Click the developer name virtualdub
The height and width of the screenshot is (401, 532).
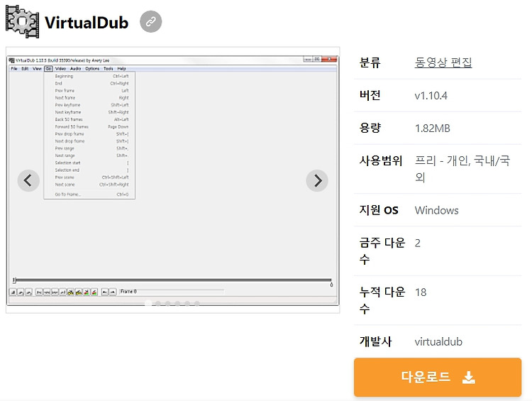(438, 341)
